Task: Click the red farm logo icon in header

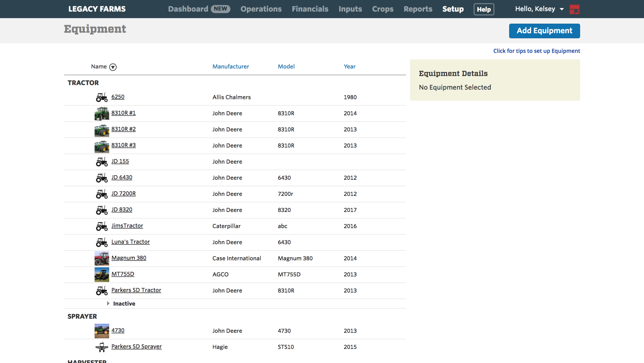Action: point(574,9)
